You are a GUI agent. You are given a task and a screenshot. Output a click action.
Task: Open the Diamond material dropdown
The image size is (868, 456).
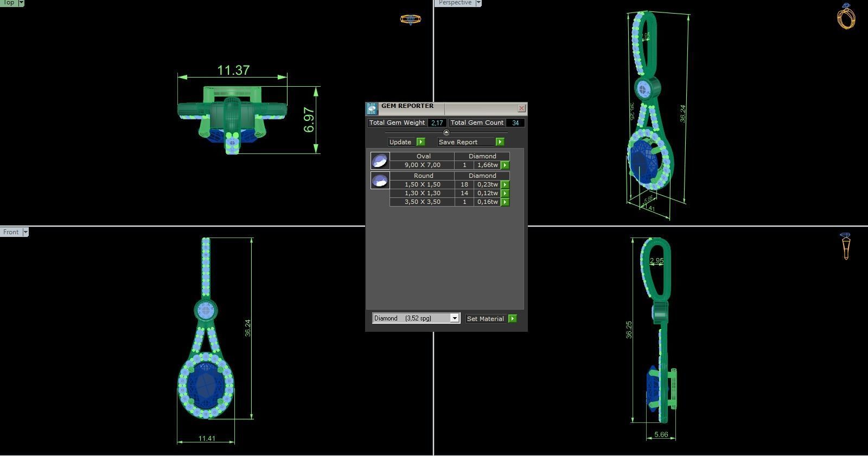point(455,318)
